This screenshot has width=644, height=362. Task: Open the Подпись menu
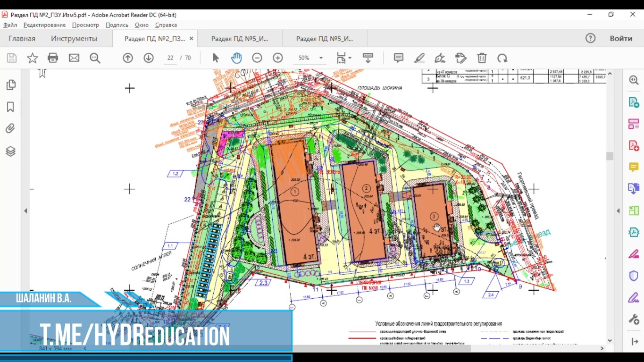(x=117, y=25)
